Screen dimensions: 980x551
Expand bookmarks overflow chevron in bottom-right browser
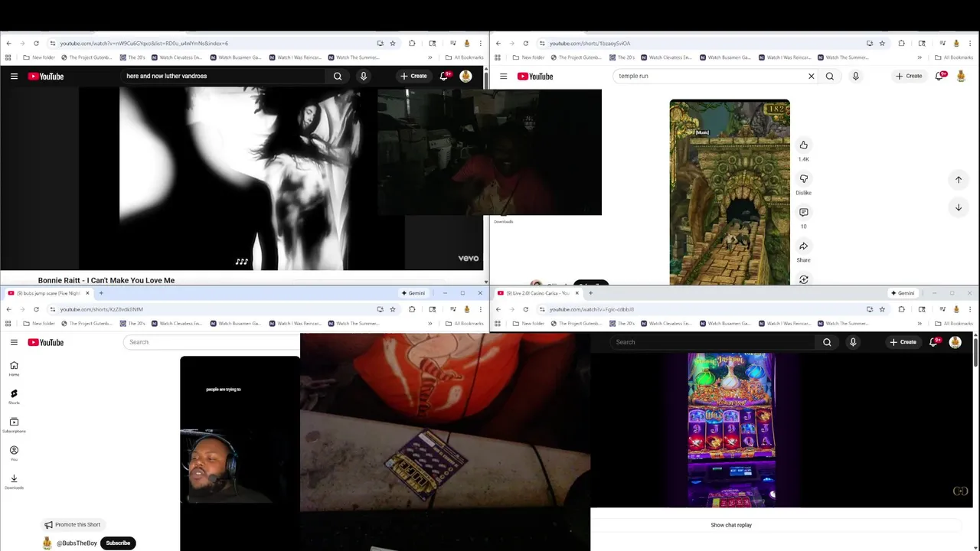tap(920, 323)
